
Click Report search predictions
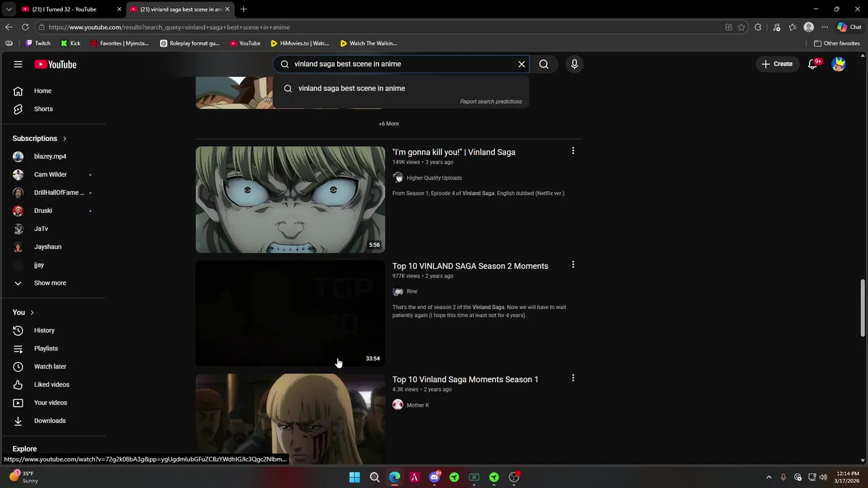(x=491, y=102)
